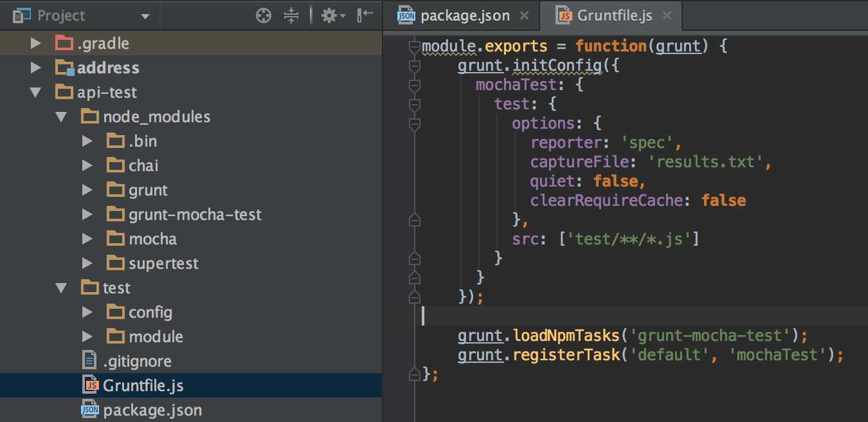The height and width of the screenshot is (422, 868).
Task: Expand the mocha folder arrow
Action: click(x=87, y=239)
